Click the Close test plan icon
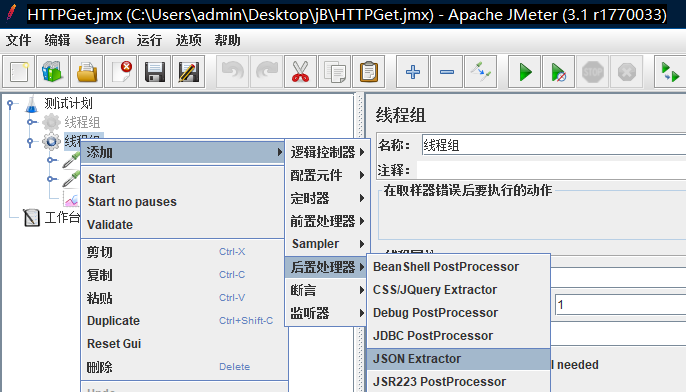The width and height of the screenshot is (686, 392). (x=121, y=72)
